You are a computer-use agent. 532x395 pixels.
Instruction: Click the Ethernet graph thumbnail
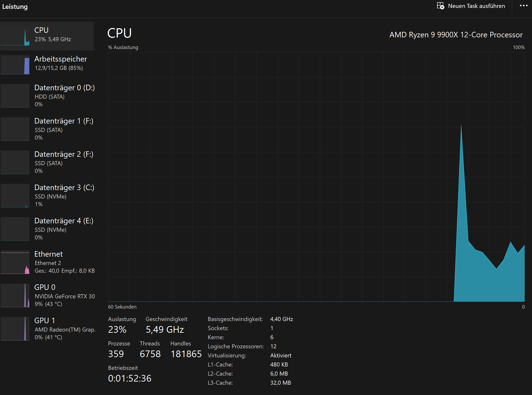click(15, 262)
